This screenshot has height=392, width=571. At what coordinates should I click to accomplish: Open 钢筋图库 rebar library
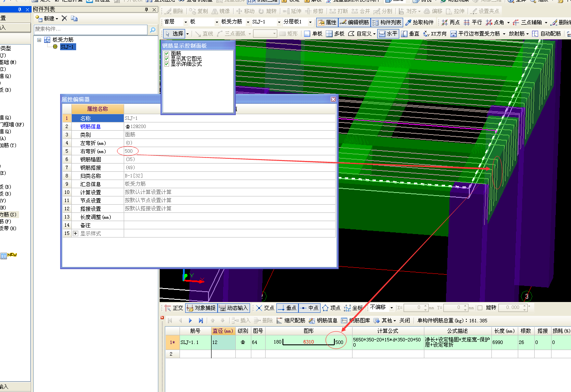(x=356, y=320)
